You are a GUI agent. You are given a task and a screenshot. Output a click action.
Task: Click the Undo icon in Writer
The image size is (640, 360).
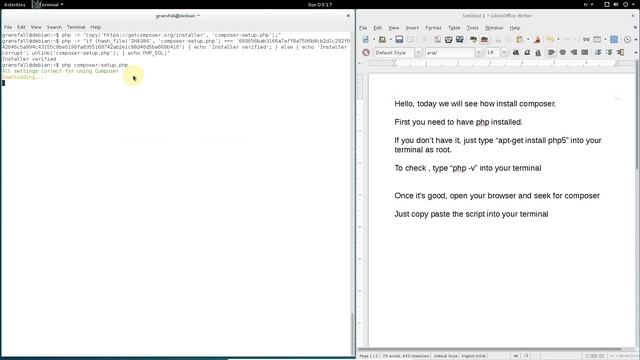pos(550,40)
